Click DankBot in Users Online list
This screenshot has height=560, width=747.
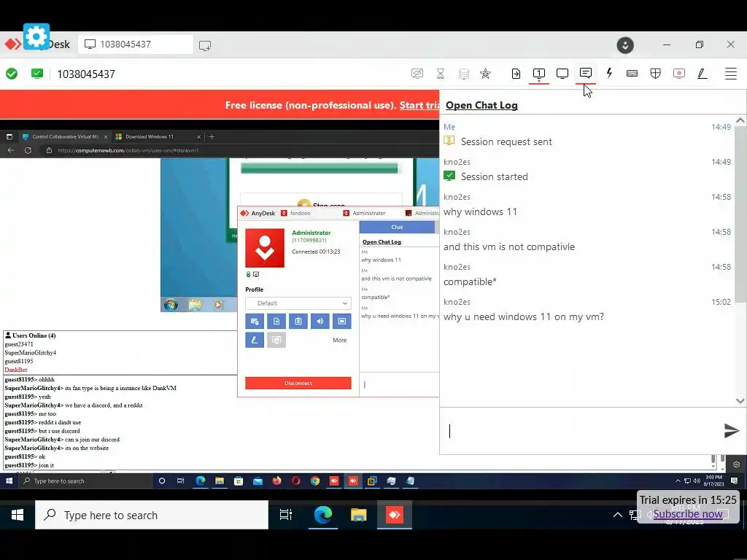(16, 370)
